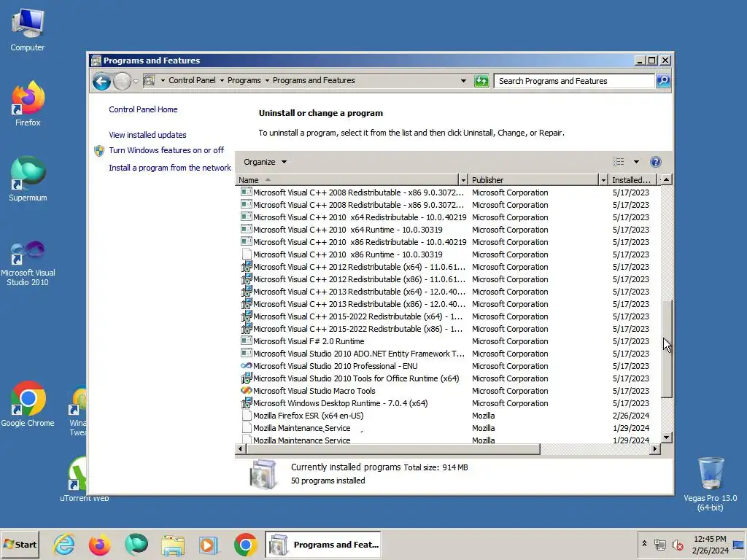Screen dimensions: 747x560
Task: Open the Name column filter dropdown
Action: click(x=463, y=180)
